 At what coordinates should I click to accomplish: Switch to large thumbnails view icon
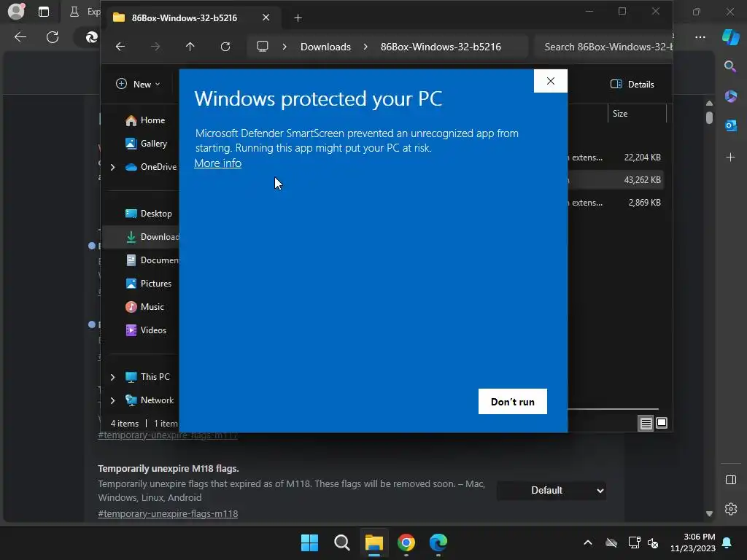pyautogui.click(x=662, y=423)
